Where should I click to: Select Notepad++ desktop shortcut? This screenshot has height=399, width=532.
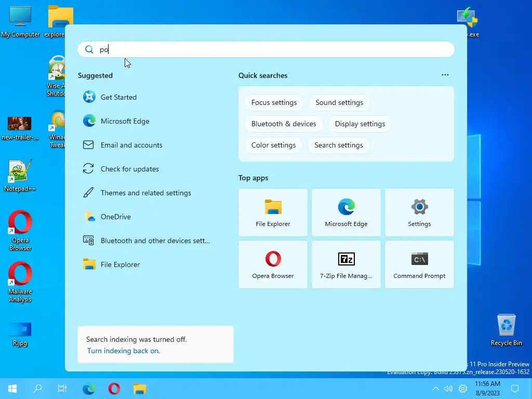tap(20, 176)
